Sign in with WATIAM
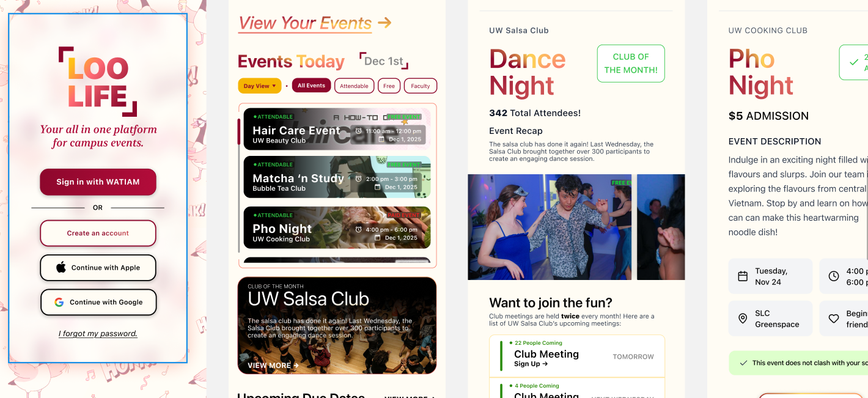The image size is (868, 398). pos(98,182)
